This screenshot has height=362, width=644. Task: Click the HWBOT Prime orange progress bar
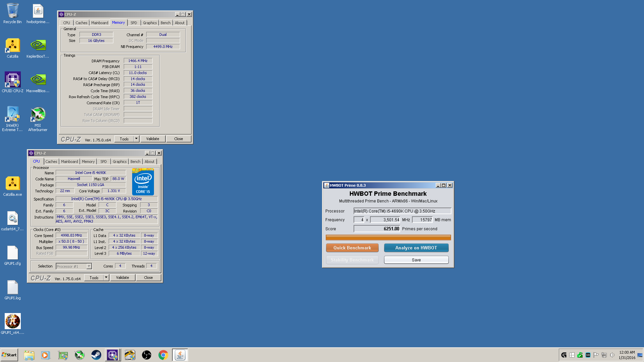388,237
